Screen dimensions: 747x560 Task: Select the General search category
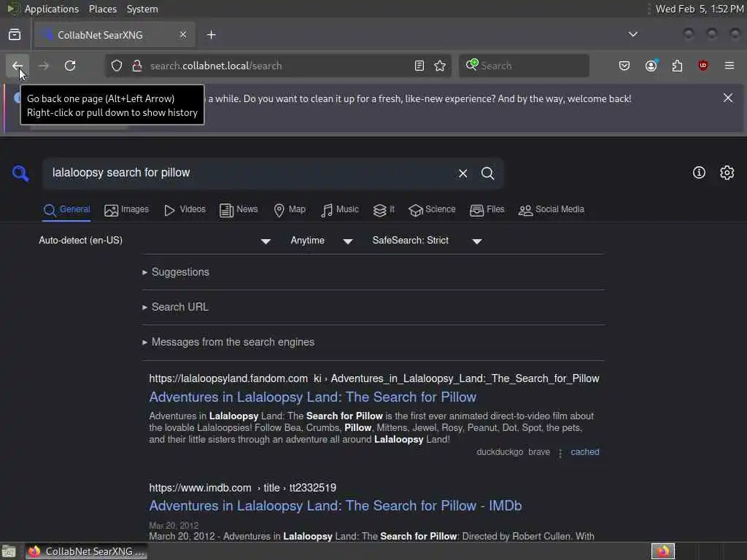click(x=66, y=209)
